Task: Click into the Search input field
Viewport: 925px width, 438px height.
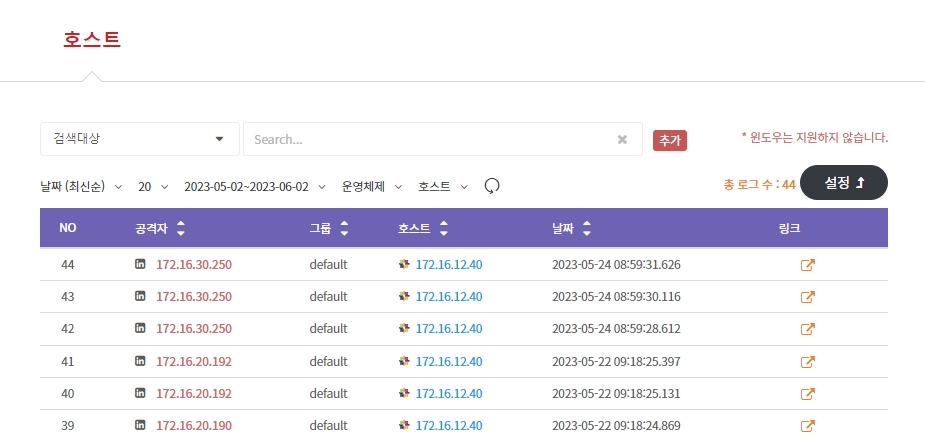Action: (x=430, y=140)
